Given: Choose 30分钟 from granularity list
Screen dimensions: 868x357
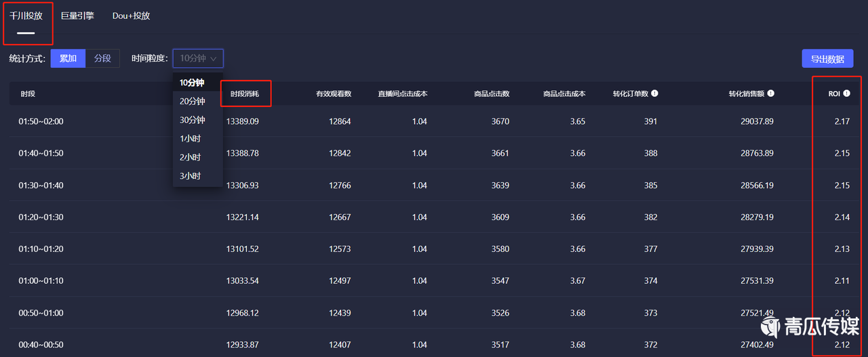Looking at the screenshot, I should [192, 120].
